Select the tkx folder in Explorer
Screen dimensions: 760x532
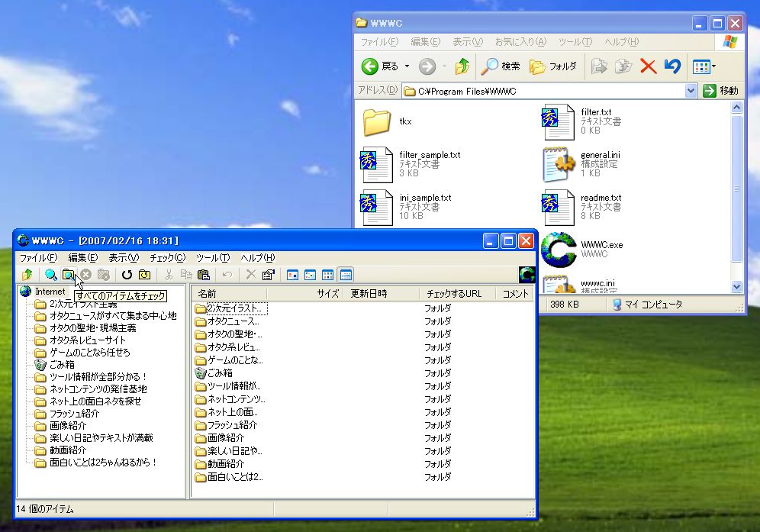coord(377,121)
